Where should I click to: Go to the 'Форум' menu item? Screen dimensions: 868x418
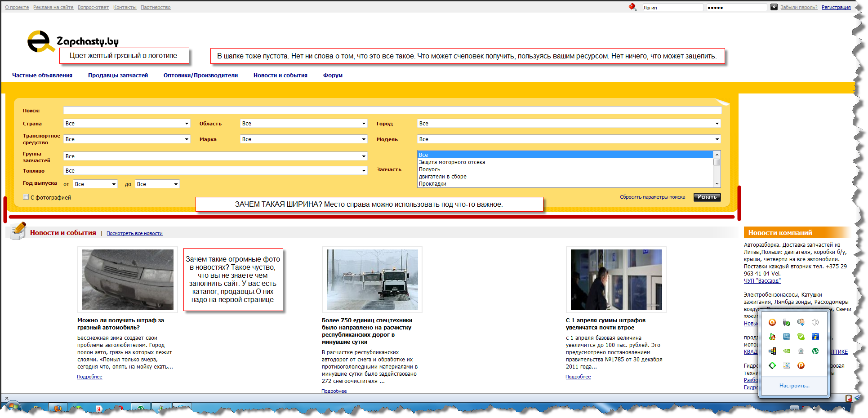click(333, 76)
